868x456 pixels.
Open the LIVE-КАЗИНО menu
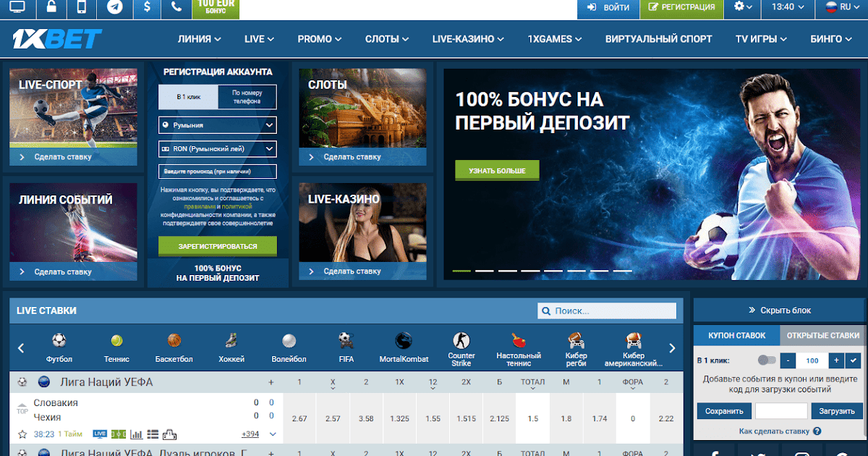[x=469, y=39]
